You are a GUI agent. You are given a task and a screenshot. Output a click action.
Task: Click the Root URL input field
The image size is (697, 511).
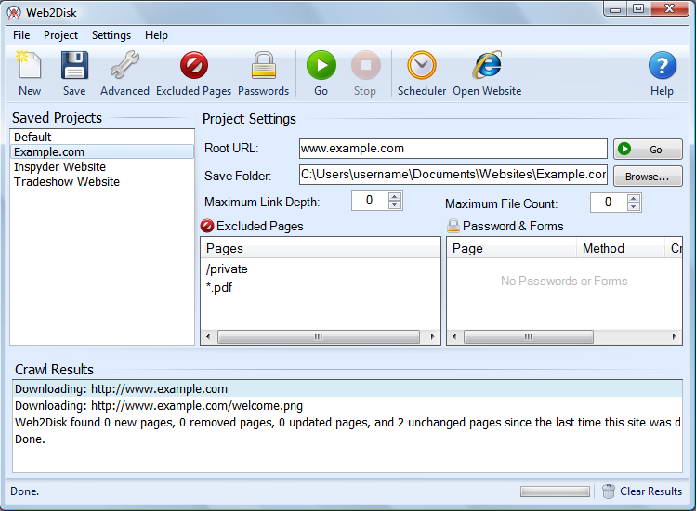pos(453,148)
